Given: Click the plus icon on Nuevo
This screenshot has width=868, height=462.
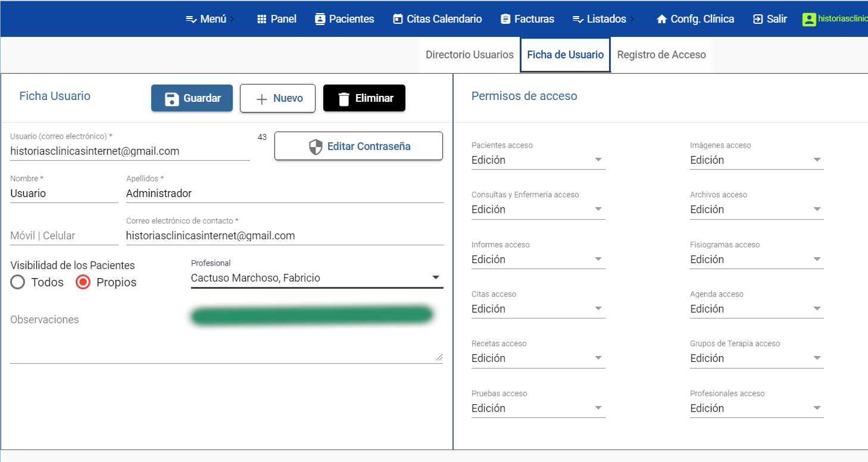Looking at the screenshot, I should 261,99.
